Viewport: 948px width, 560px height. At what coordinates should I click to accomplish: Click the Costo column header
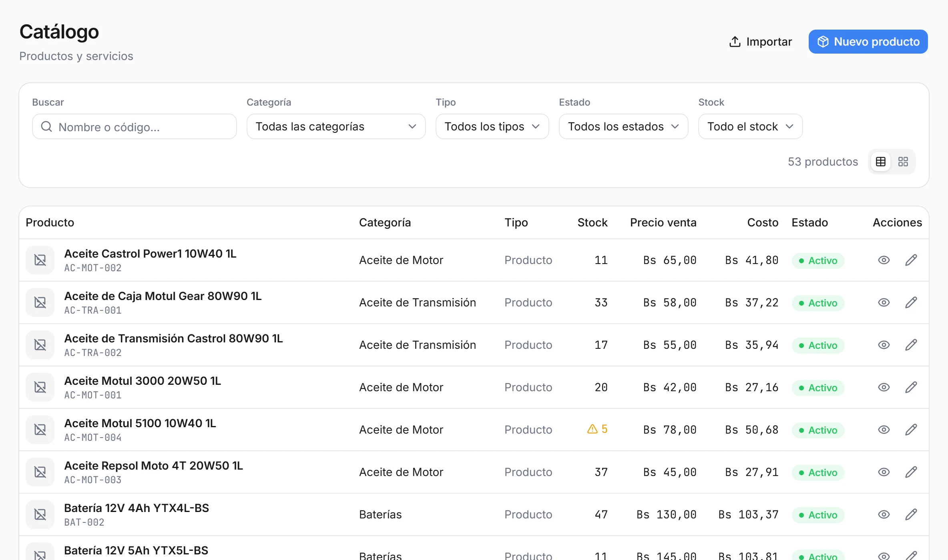(x=763, y=222)
